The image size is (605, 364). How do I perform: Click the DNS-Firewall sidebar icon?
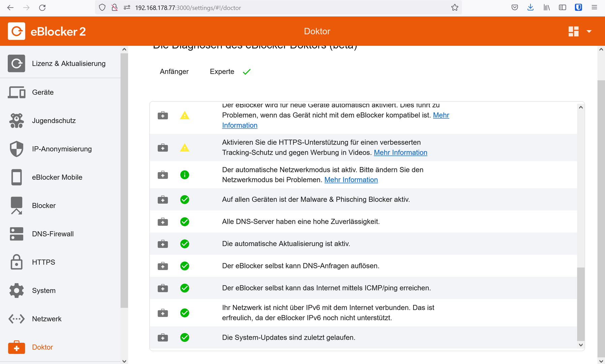17,234
